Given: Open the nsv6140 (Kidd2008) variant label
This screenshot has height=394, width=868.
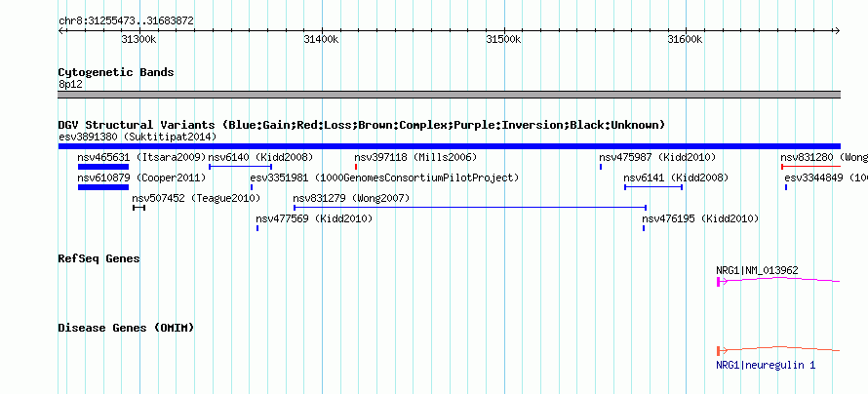Looking at the screenshot, I should click(260, 157).
